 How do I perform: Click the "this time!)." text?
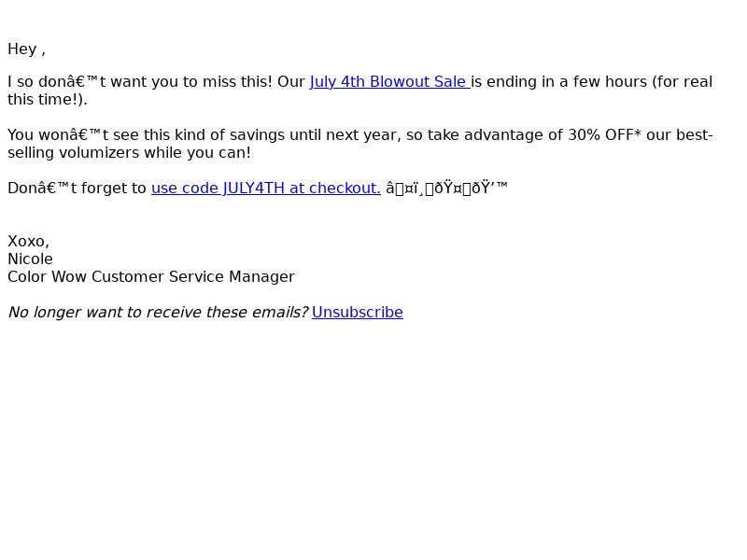coord(48,100)
